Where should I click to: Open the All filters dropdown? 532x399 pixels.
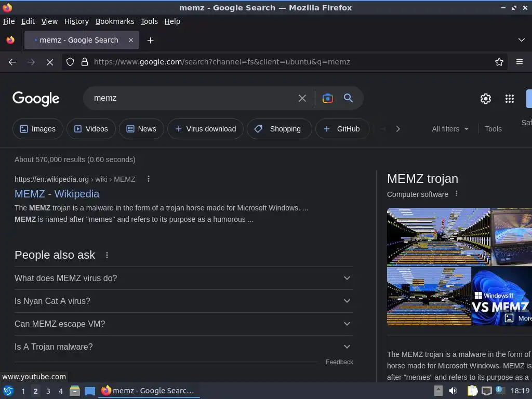[x=450, y=129]
